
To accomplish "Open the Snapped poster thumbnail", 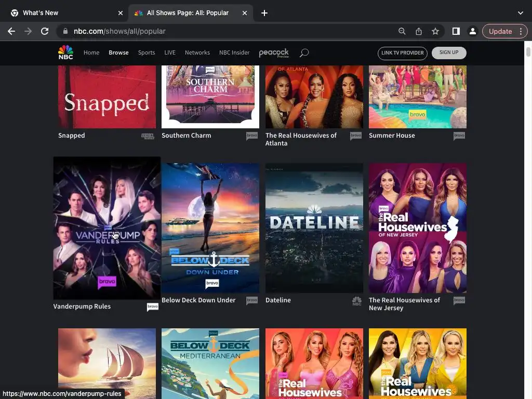I will pyautogui.click(x=107, y=97).
